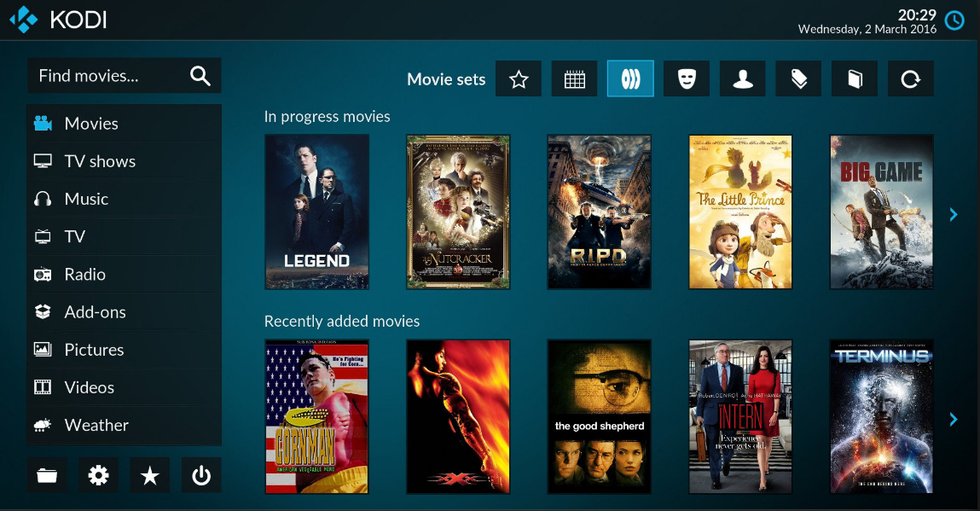The image size is (980, 511).
Task: Click the headphones icon beside Music
Action: coord(43,199)
